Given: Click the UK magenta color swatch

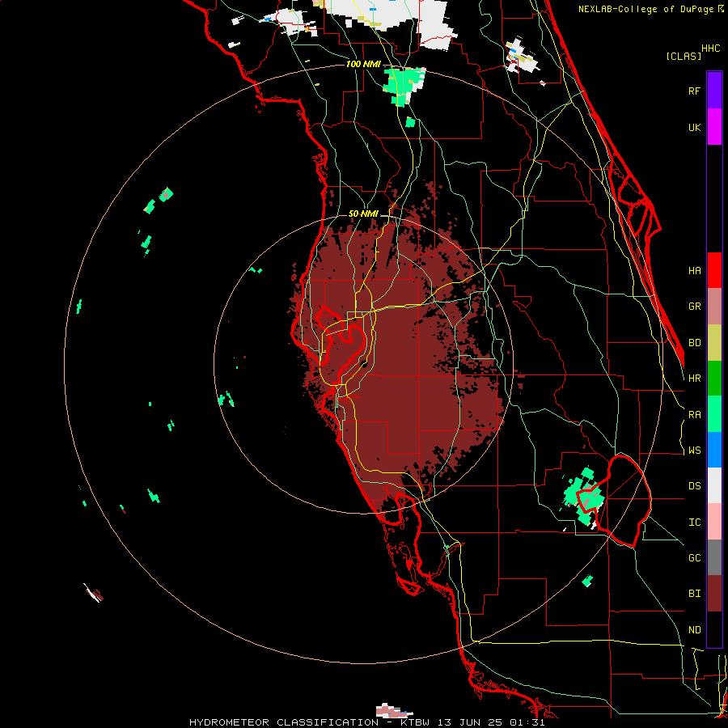Looking at the screenshot, I should coord(714,127).
